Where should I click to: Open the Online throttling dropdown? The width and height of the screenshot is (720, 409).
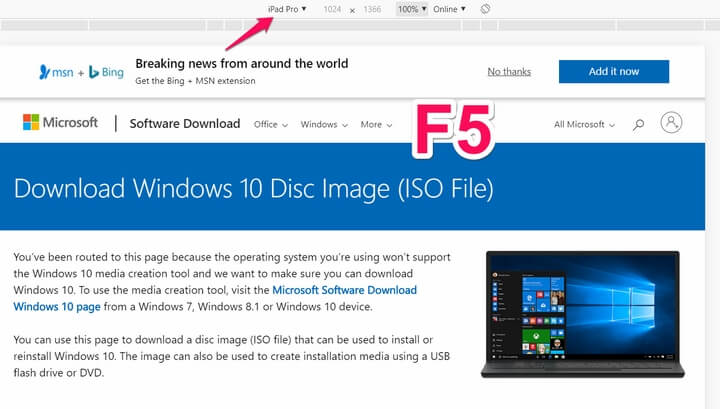click(x=449, y=9)
